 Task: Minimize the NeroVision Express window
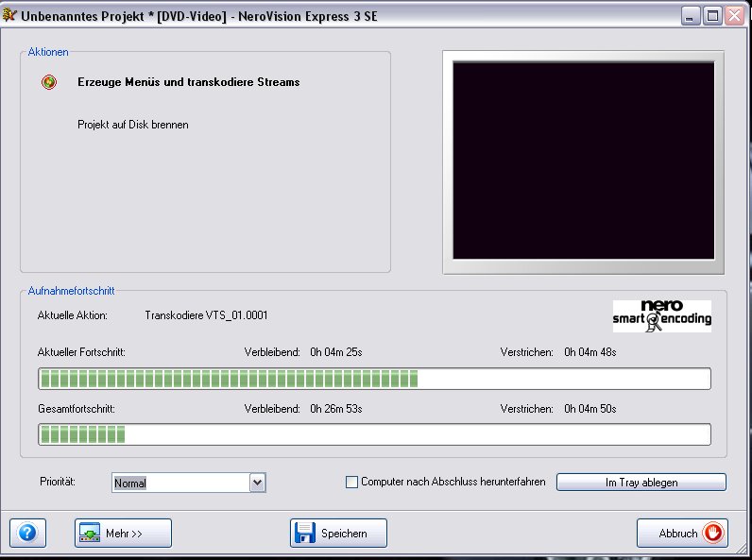pos(690,16)
